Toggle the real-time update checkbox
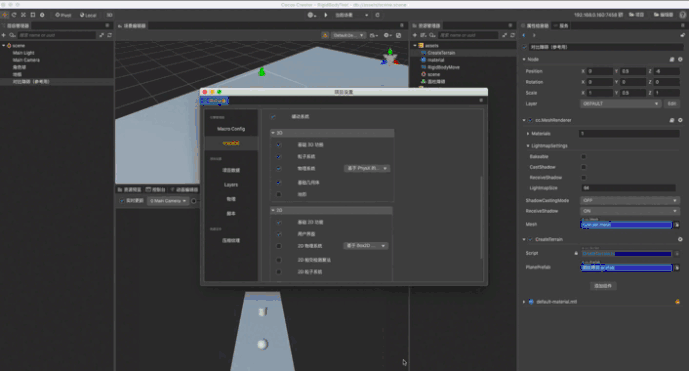689x371 pixels. (122, 201)
